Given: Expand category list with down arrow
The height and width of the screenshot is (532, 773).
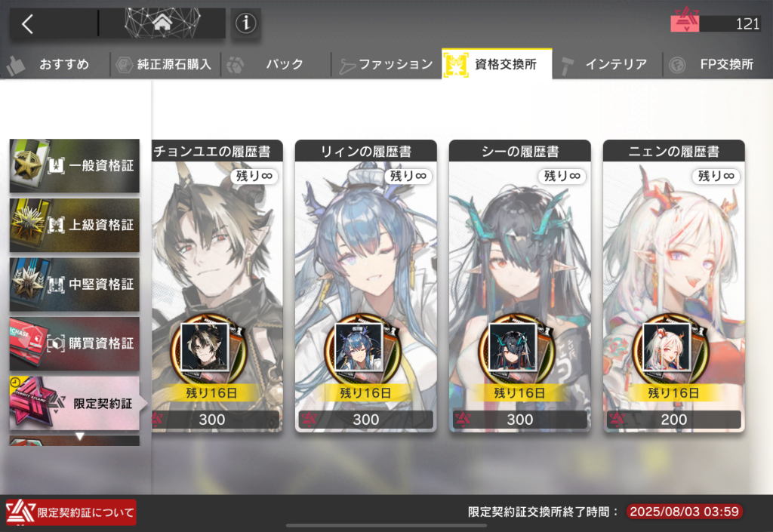Looking at the screenshot, I should point(79,436).
